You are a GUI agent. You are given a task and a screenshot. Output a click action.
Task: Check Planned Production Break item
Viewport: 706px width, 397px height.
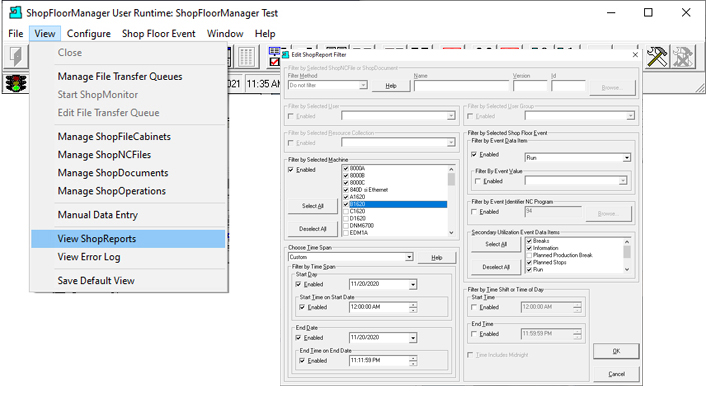pos(530,255)
